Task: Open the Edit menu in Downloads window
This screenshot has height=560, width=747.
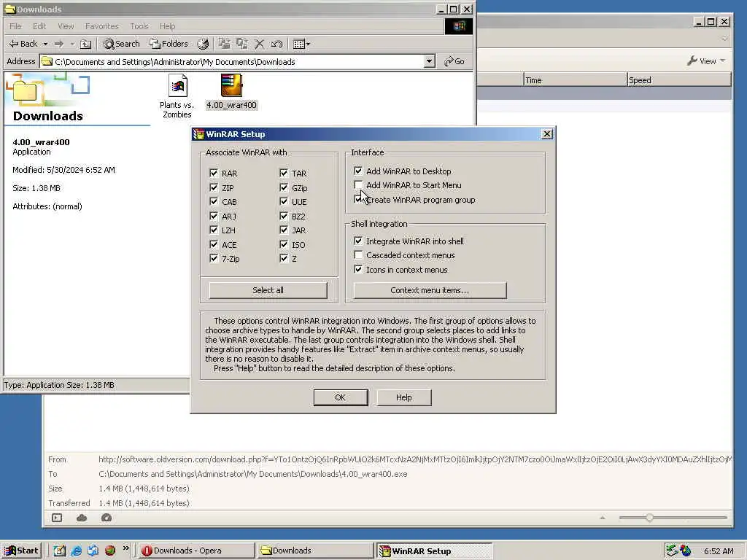Action: (x=39, y=26)
